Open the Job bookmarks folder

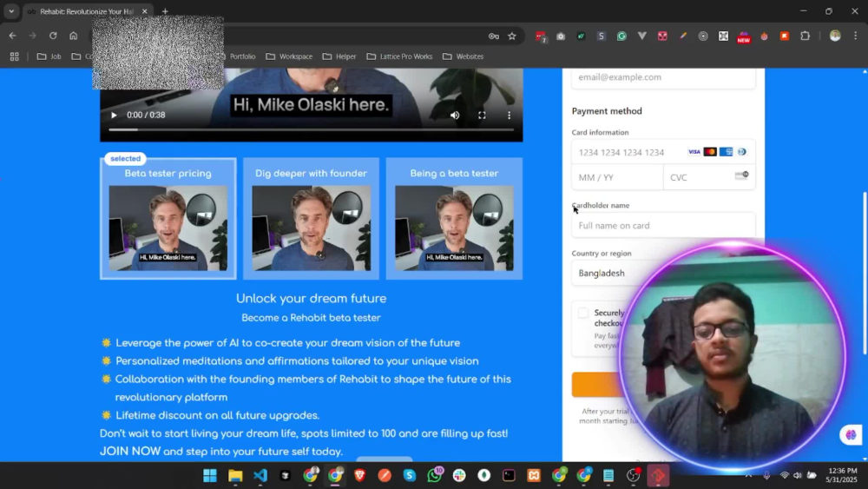pos(49,56)
